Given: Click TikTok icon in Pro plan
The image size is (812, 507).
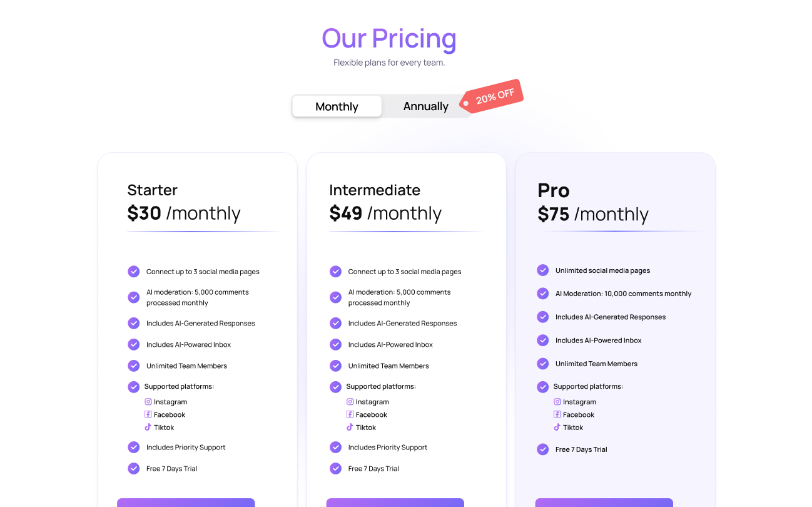Looking at the screenshot, I should click(x=557, y=428).
